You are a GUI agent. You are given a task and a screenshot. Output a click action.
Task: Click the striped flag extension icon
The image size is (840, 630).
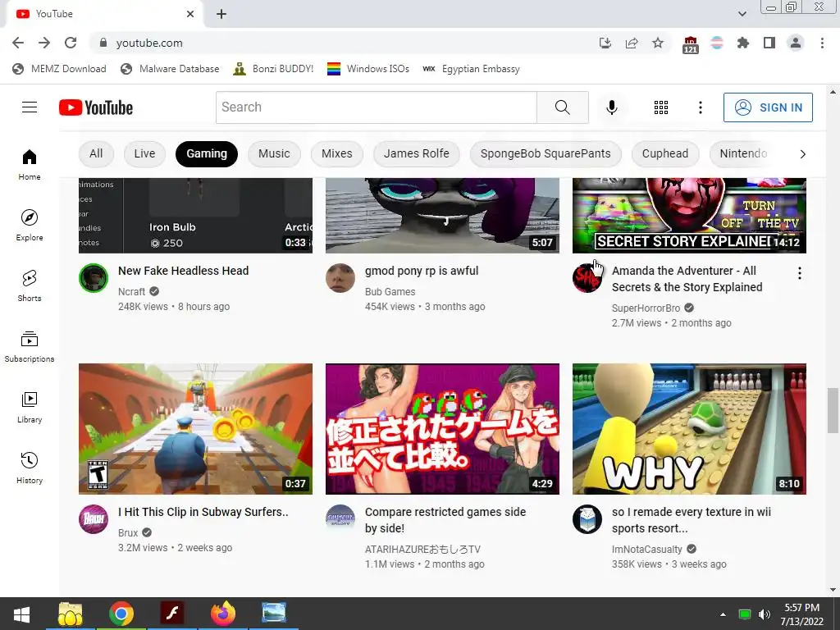click(717, 43)
